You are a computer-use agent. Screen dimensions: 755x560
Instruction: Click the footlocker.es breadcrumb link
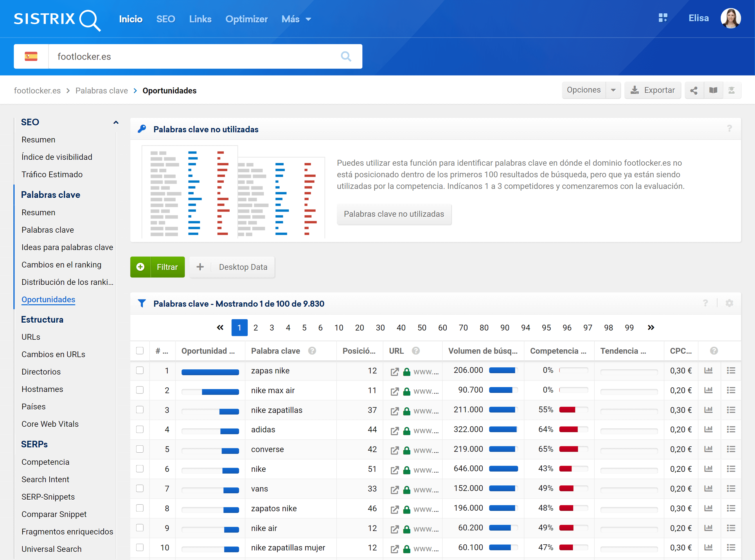[x=37, y=91]
